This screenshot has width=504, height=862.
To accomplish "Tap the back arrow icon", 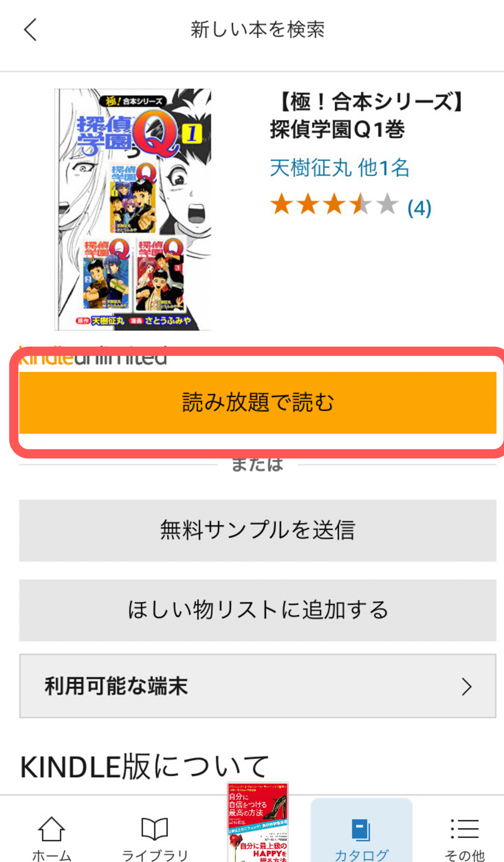I will [30, 30].
